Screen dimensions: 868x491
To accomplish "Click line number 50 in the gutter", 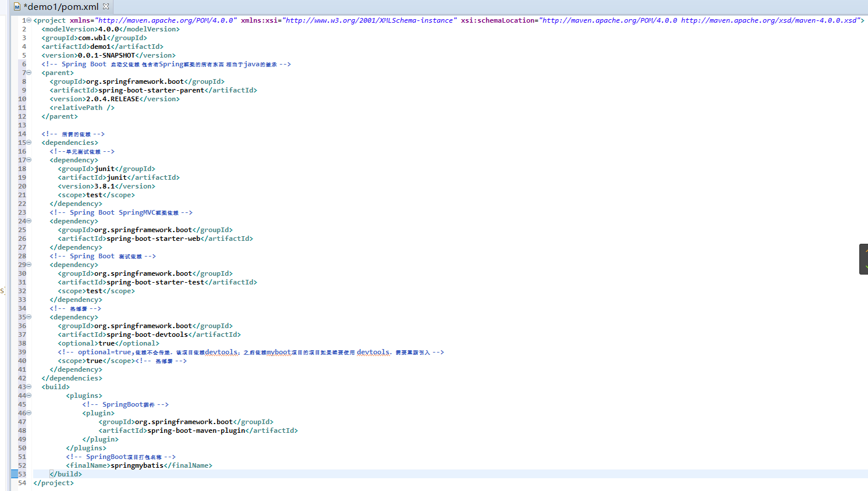I will click(x=22, y=448).
